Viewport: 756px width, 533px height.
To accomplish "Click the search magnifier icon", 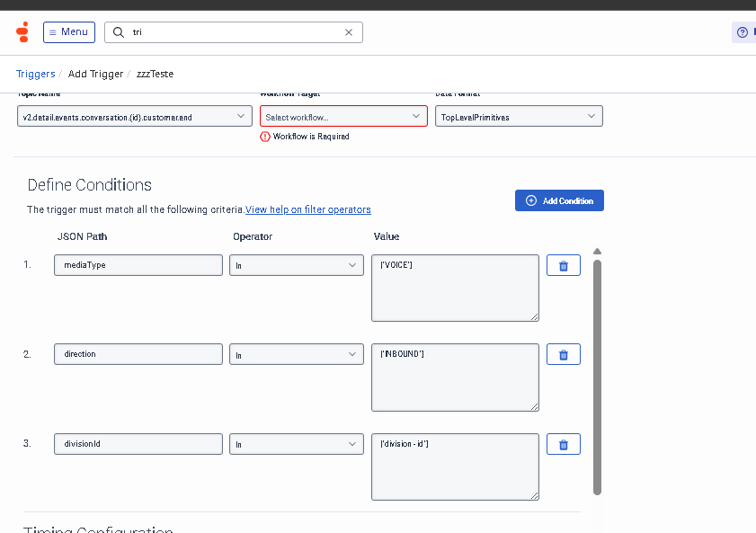I will 119,32.
